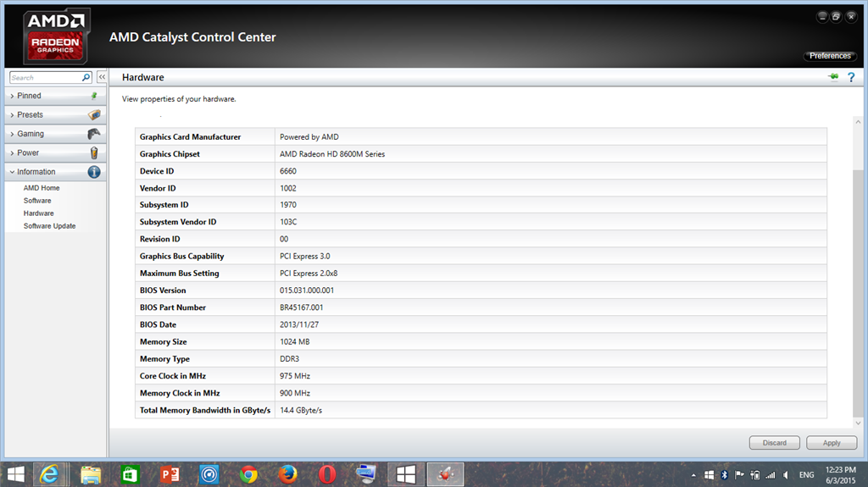Open the blue circular app in taskbar
This screenshot has width=868, height=487.
[x=209, y=475]
